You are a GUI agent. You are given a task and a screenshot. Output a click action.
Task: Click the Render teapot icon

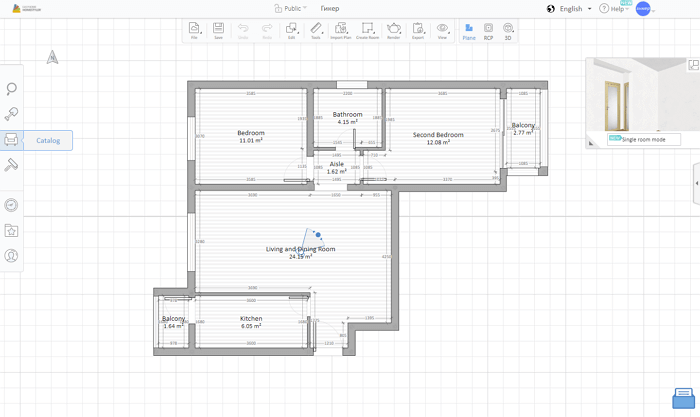[x=394, y=31]
